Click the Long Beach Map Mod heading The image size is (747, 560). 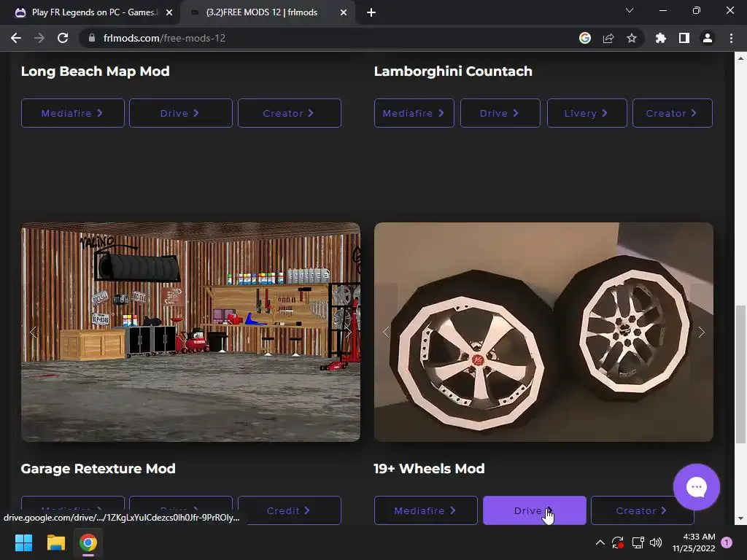coord(96,71)
